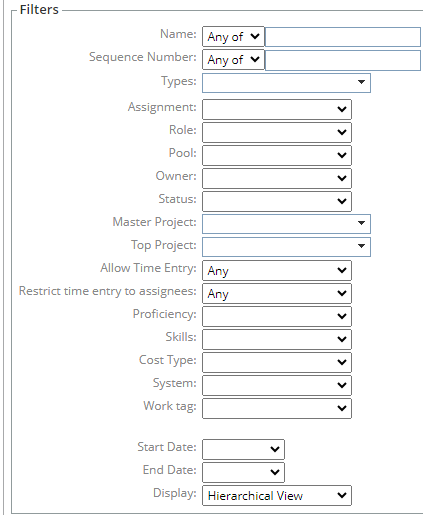
Task: Change the Allow Time Entry dropdown
Action: (277, 270)
